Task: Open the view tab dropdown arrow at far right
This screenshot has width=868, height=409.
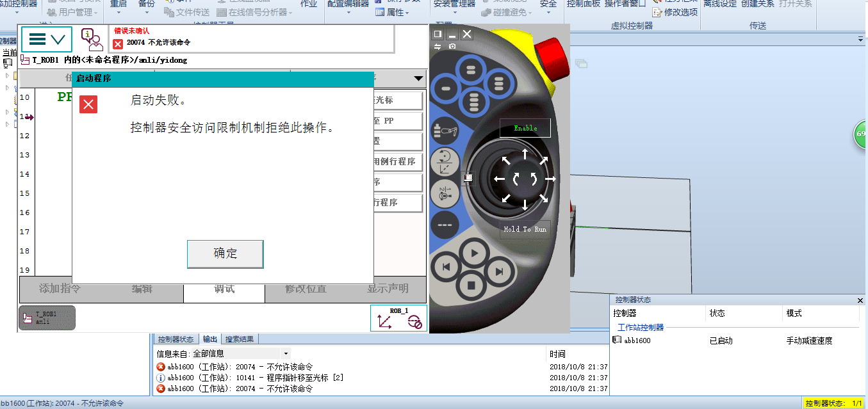Action: pyautogui.click(x=861, y=40)
